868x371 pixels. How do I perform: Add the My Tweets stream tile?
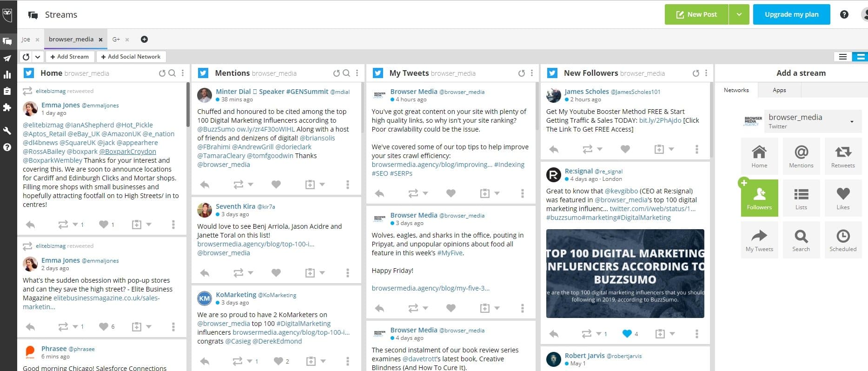pos(759,240)
